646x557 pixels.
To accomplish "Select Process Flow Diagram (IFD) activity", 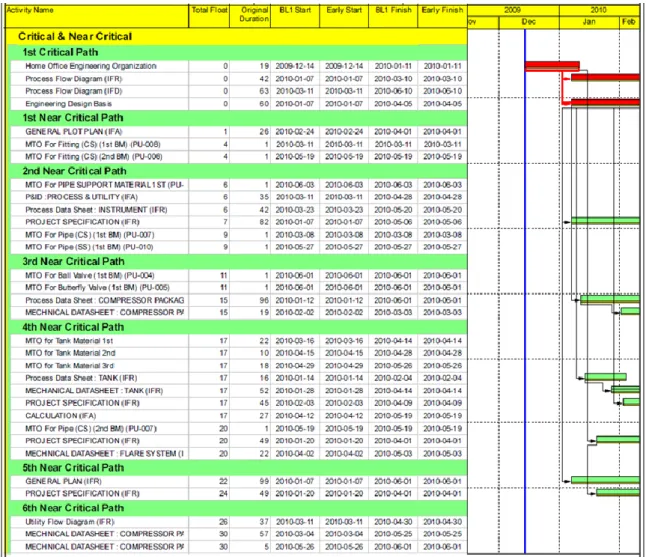I will 239,91.
